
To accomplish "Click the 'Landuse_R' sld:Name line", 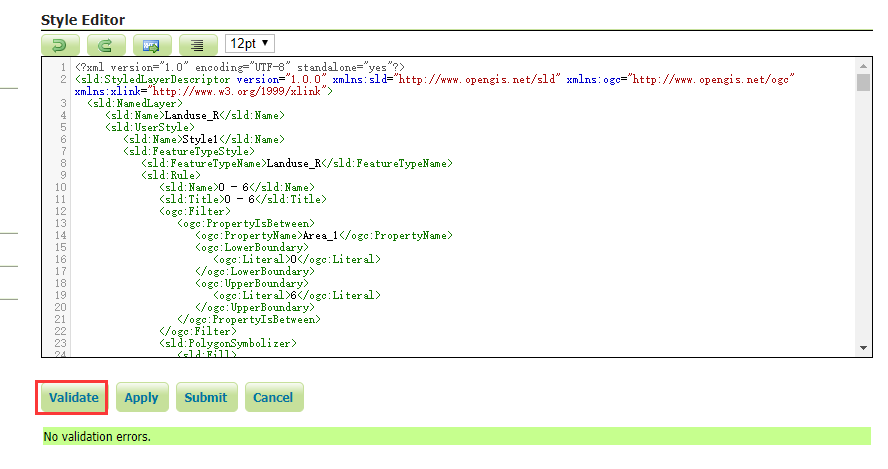I will 195,116.
